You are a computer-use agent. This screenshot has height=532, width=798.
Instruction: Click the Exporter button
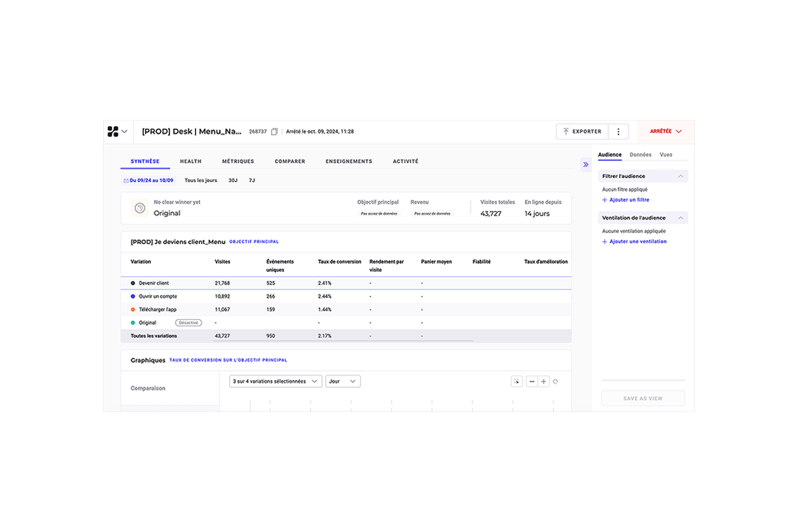click(x=582, y=132)
